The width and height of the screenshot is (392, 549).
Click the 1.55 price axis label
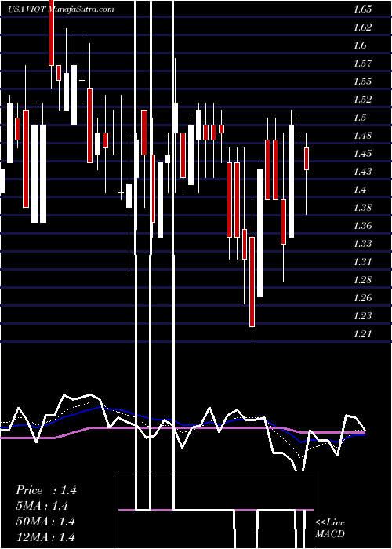362,82
